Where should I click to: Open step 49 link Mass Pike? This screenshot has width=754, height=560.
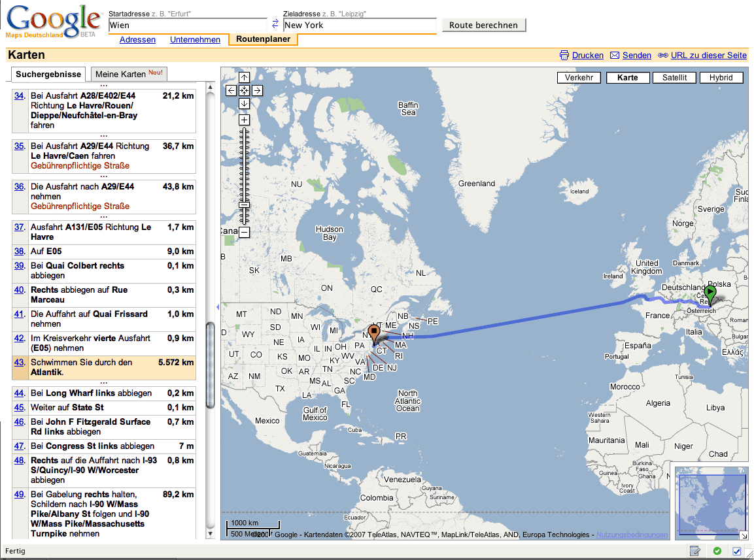click(x=19, y=494)
